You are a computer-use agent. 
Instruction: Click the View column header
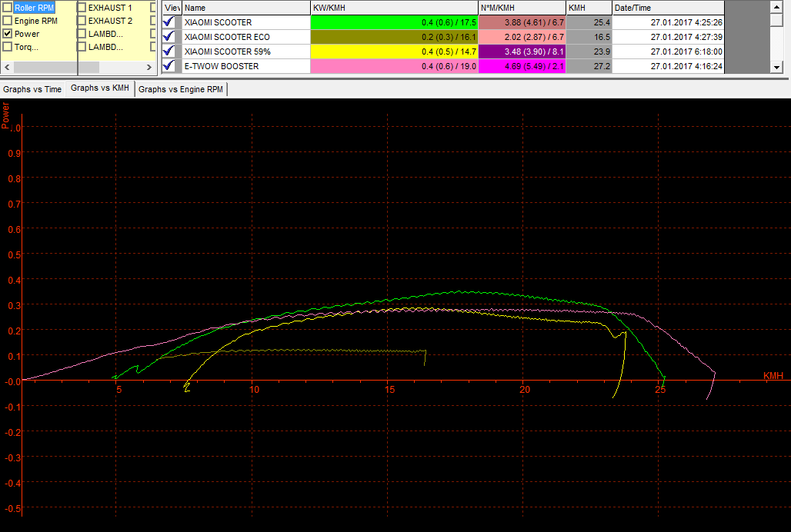(x=172, y=8)
